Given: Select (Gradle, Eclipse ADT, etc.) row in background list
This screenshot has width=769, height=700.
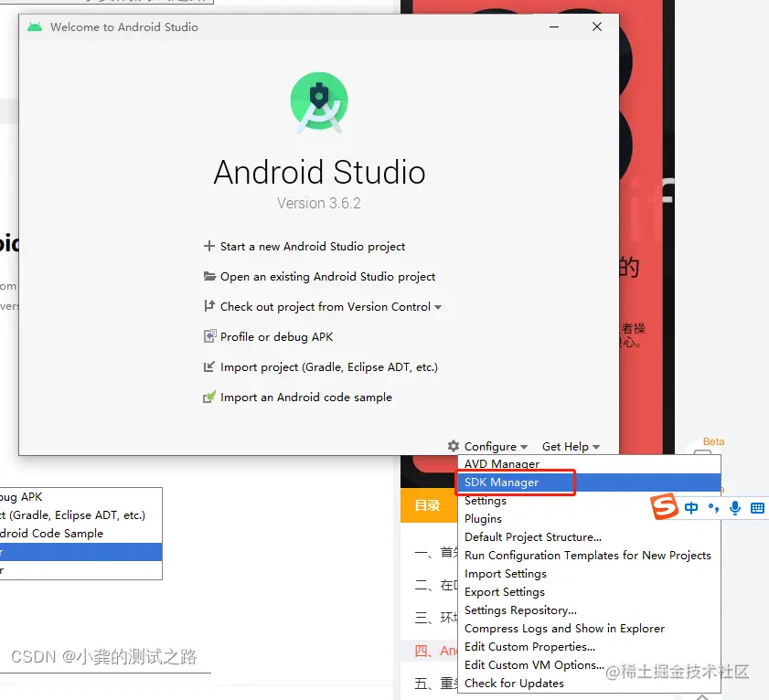Looking at the screenshot, I should [80, 515].
